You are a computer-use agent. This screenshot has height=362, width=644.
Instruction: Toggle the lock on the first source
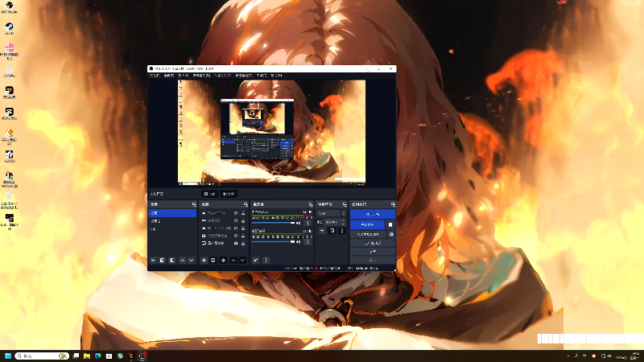pos(243,213)
